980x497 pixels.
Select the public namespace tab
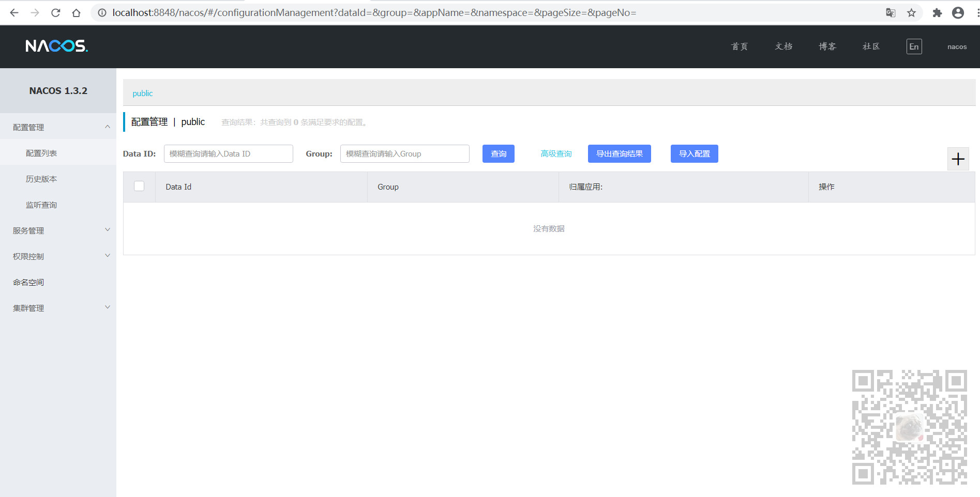[x=143, y=94]
